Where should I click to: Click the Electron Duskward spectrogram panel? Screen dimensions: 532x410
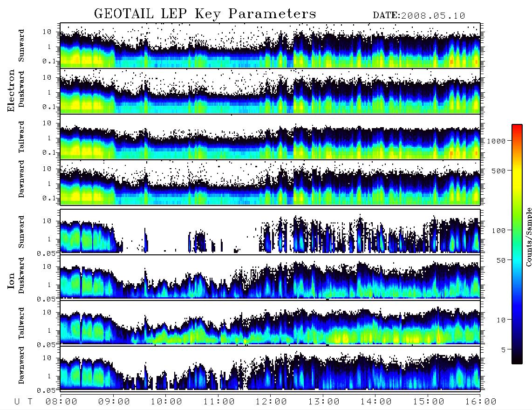click(270, 91)
